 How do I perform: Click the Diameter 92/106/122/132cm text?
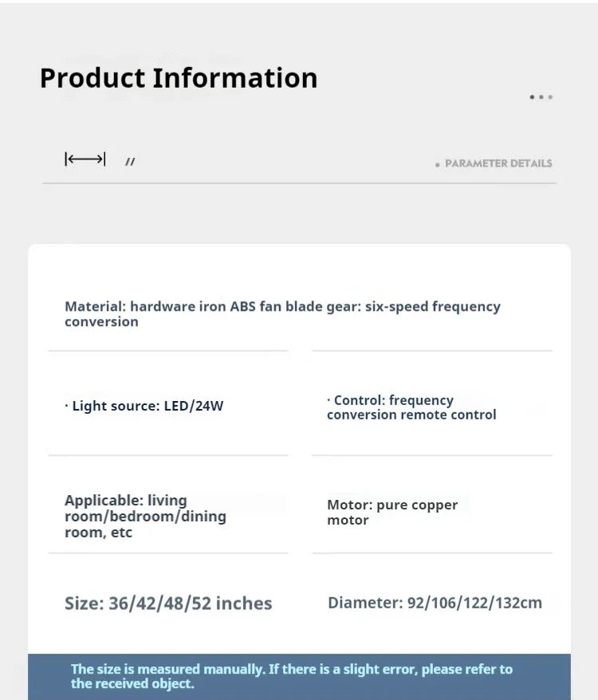[x=435, y=603]
